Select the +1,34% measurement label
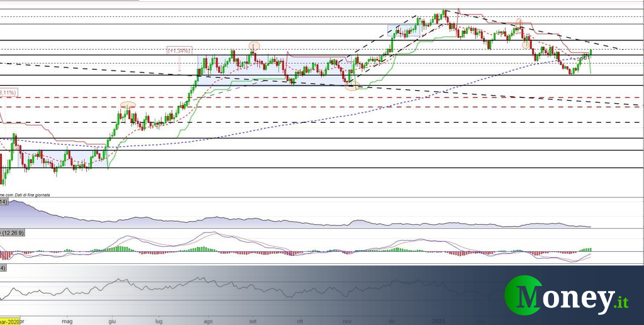The image size is (644, 325). [179, 50]
